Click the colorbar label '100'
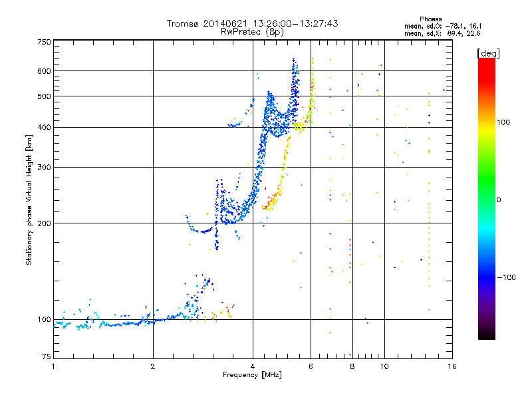Viewport: 532px width, 399px height. click(503, 122)
